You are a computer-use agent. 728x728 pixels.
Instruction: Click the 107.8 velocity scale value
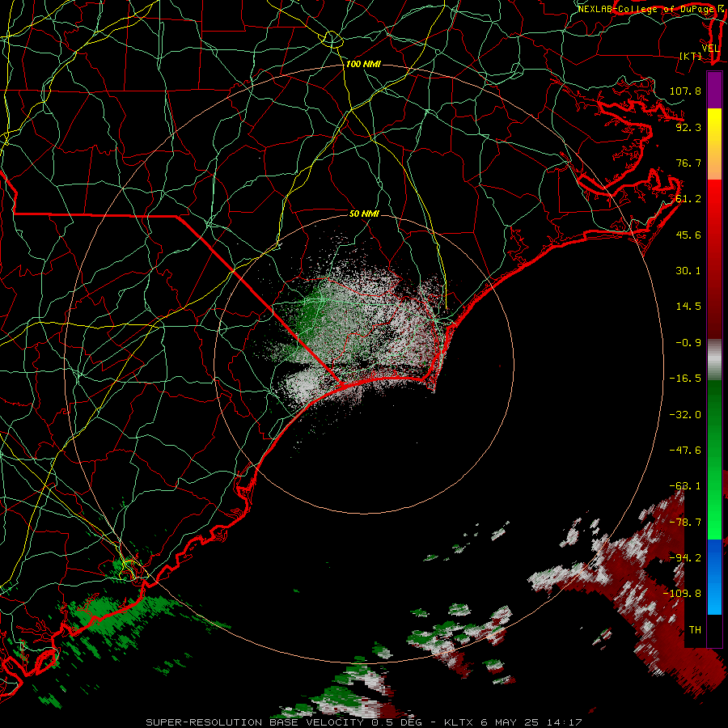[685, 91]
